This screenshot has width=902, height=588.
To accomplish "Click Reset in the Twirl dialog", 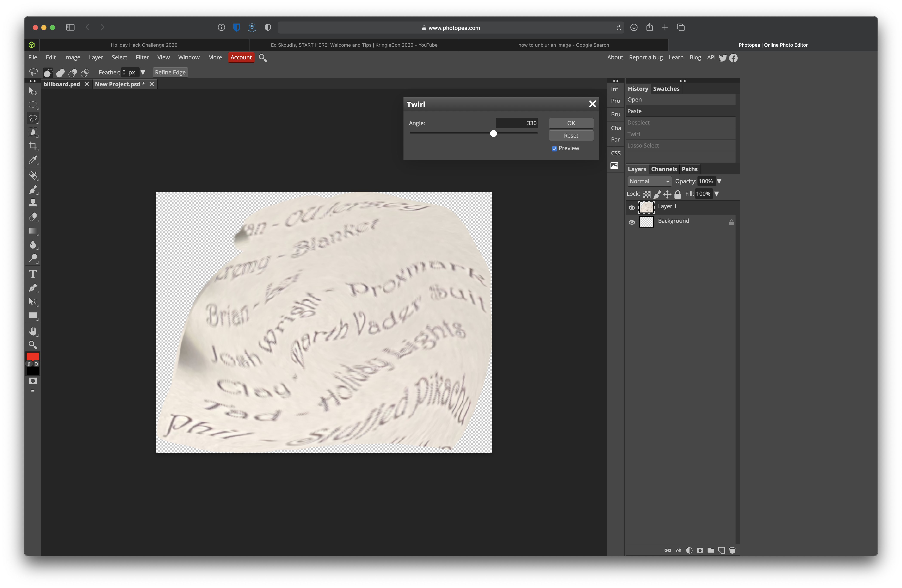I will (x=571, y=136).
